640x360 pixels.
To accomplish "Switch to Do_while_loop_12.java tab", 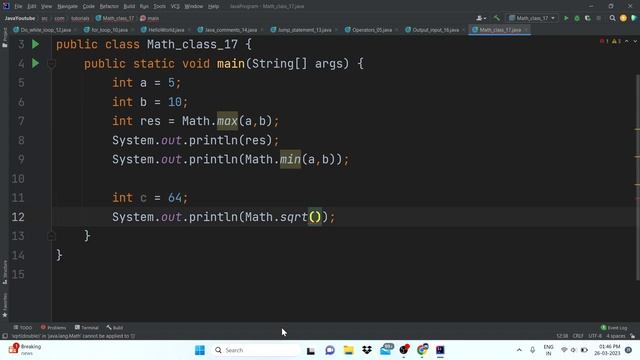I will tap(45, 30).
